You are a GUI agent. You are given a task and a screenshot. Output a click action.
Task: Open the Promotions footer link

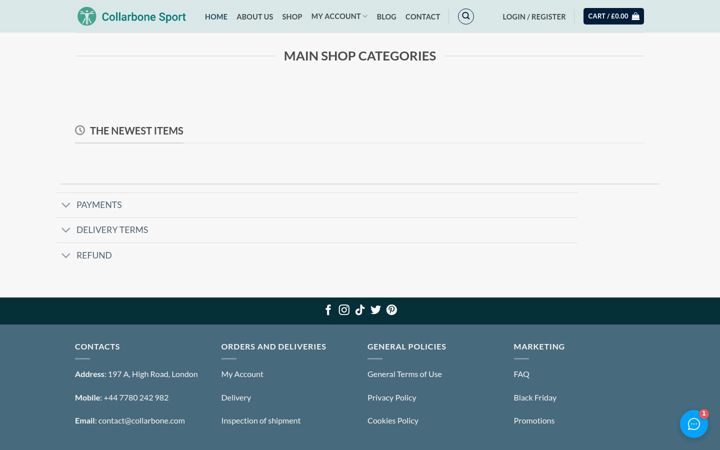pyautogui.click(x=534, y=421)
